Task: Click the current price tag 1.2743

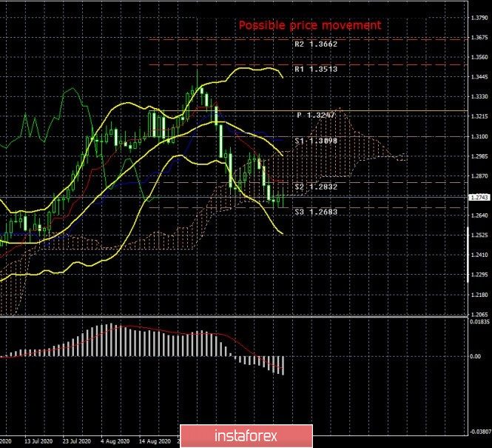Action: (x=479, y=197)
